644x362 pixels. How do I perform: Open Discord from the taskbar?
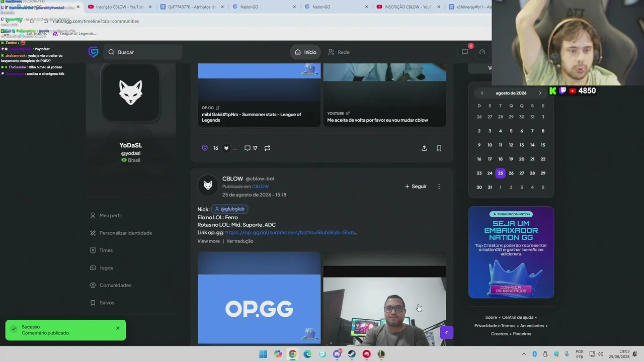[337, 354]
